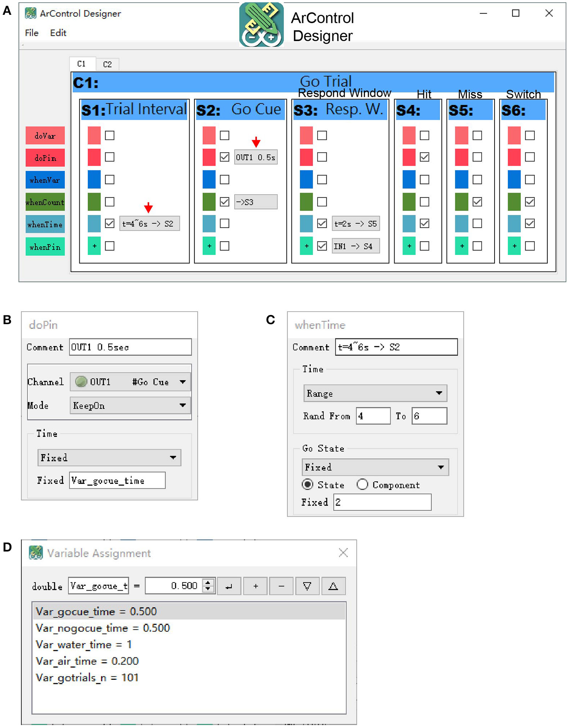The height and width of the screenshot is (728, 569).
Task: Switch to the C2 tab
Action: tap(107, 64)
